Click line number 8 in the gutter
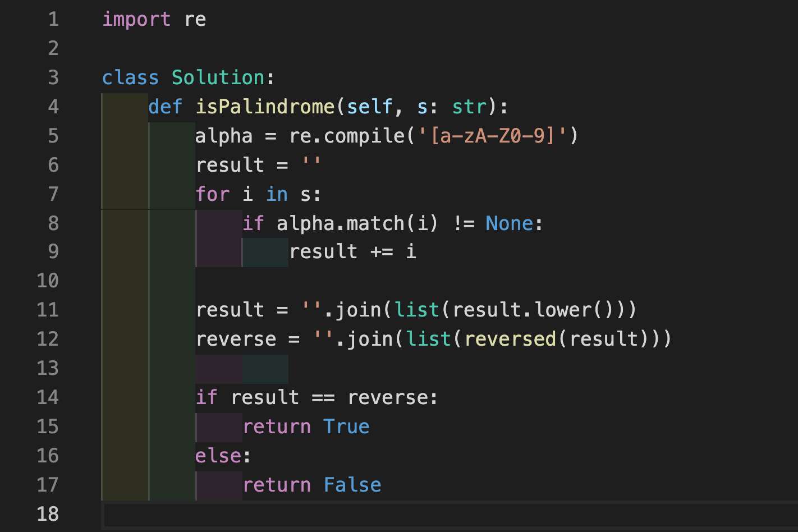The height and width of the screenshot is (532, 798). (53, 223)
